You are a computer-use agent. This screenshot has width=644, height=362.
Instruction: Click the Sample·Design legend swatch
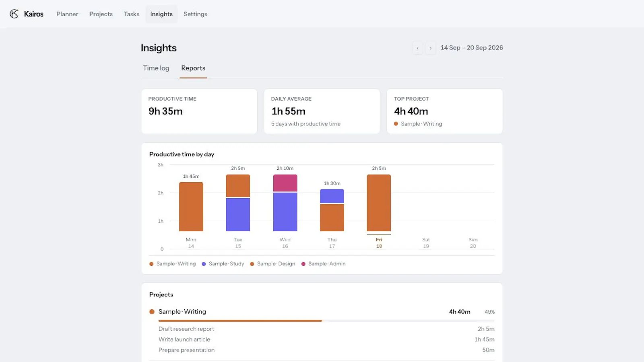tap(252, 264)
